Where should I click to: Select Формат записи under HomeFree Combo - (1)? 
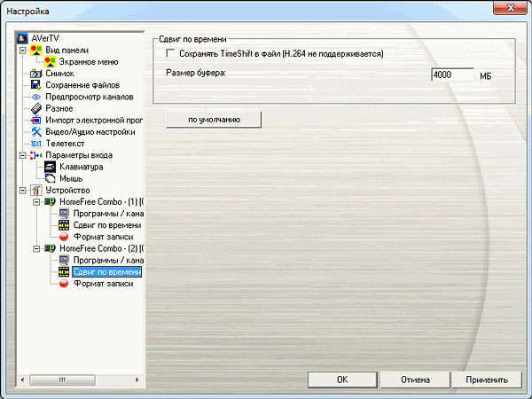[x=103, y=237]
